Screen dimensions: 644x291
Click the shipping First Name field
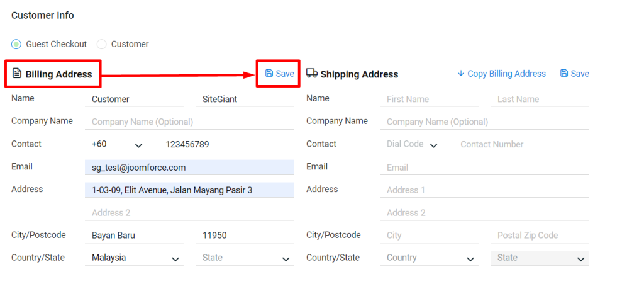tap(430, 99)
